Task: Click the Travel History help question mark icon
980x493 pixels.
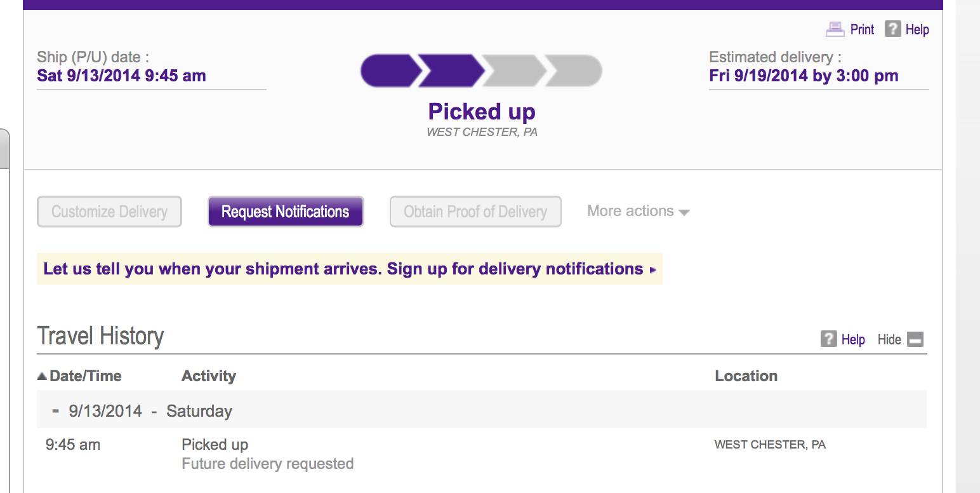Action: coord(828,339)
